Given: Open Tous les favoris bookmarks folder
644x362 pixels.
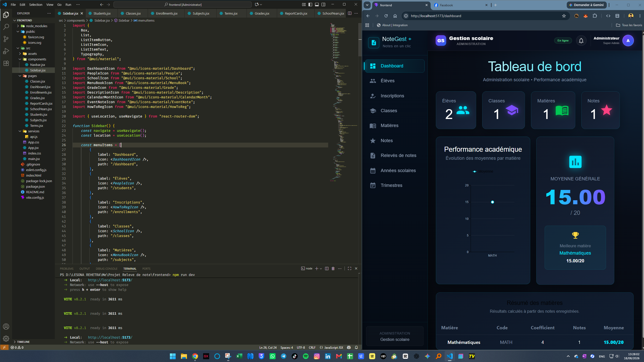Looking at the screenshot, I should pyautogui.click(x=629, y=25).
